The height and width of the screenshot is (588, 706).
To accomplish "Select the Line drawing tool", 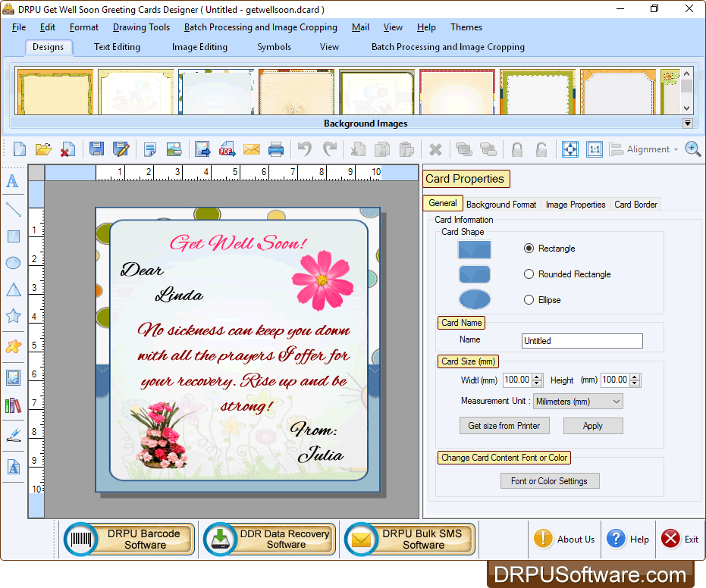I will (13, 209).
